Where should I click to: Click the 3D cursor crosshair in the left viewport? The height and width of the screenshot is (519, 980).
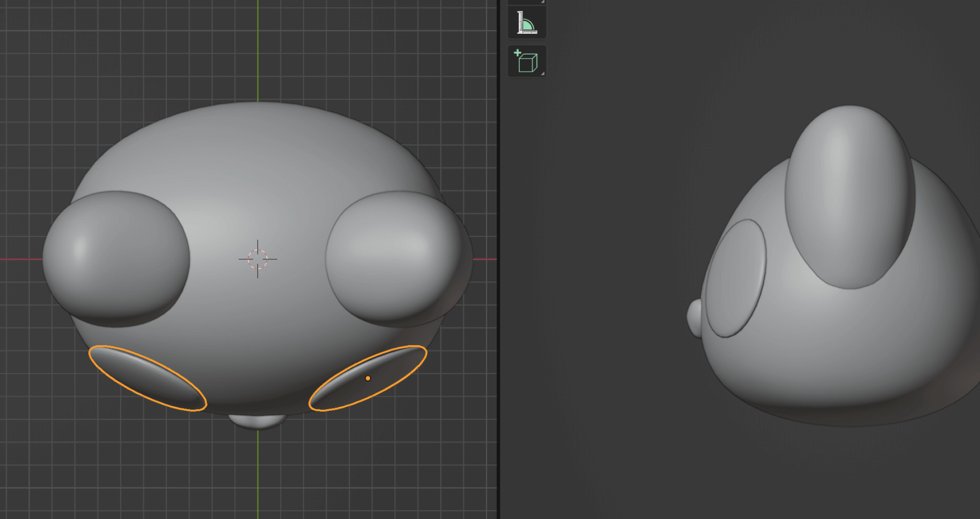tap(258, 259)
